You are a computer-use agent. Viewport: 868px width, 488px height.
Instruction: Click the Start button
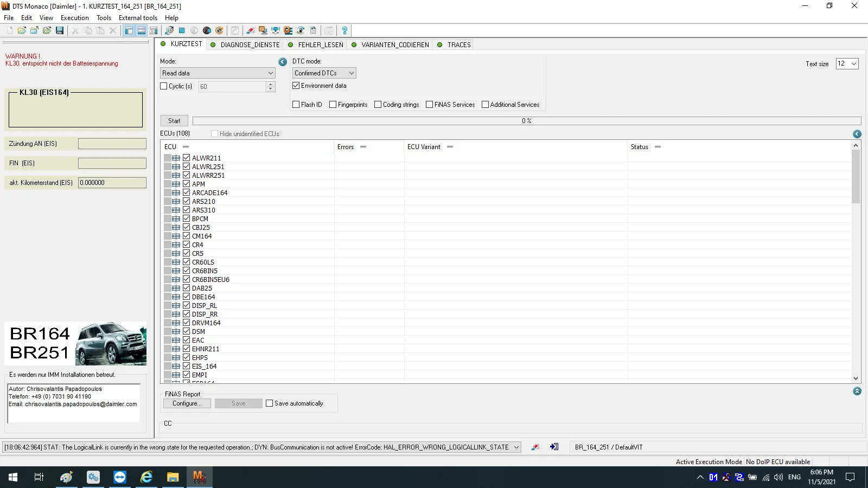(x=174, y=121)
